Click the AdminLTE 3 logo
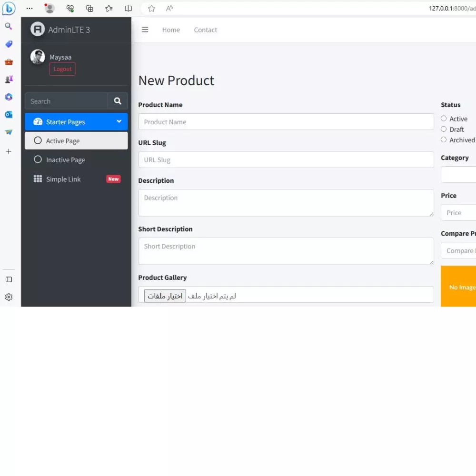This screenshot has height=476, width=476. tap(37, 30)
